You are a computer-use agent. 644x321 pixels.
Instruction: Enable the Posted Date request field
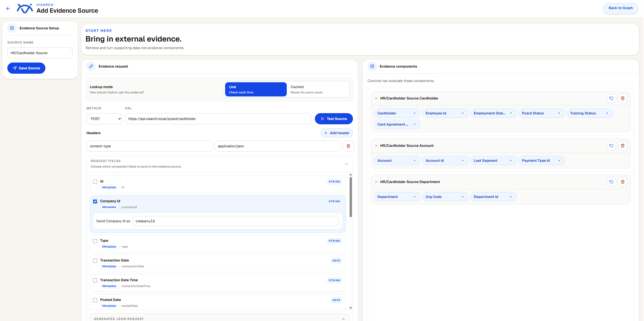[x=95, y=300]
